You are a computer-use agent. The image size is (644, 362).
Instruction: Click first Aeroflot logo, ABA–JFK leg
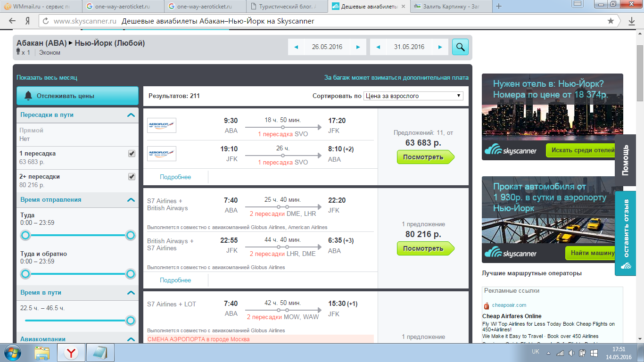(x=162, y=125)
